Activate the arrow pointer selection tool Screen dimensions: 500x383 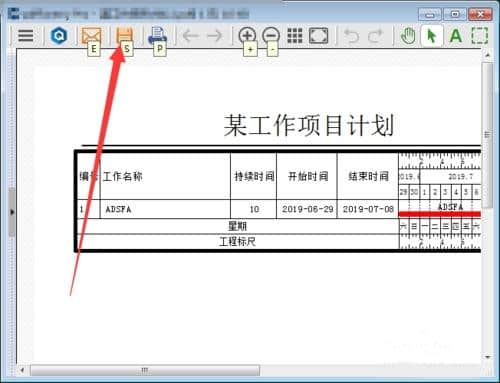pyautogui.click(x=432, y=36)
